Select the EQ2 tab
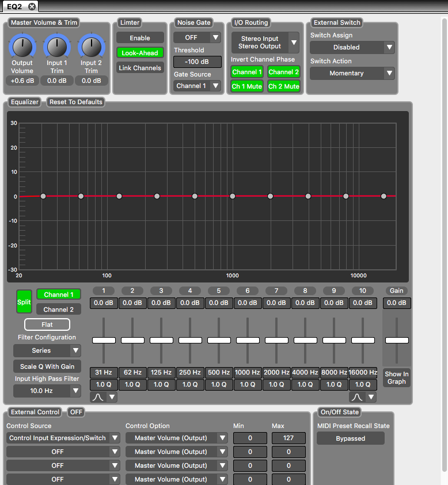Screen dimensions: 448x485 [19, 6]
